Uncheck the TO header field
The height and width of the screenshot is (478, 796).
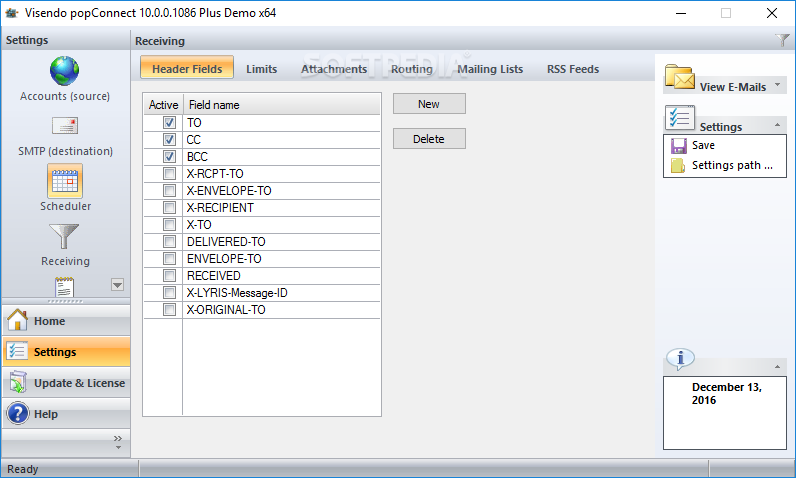(x=169, y=122)
